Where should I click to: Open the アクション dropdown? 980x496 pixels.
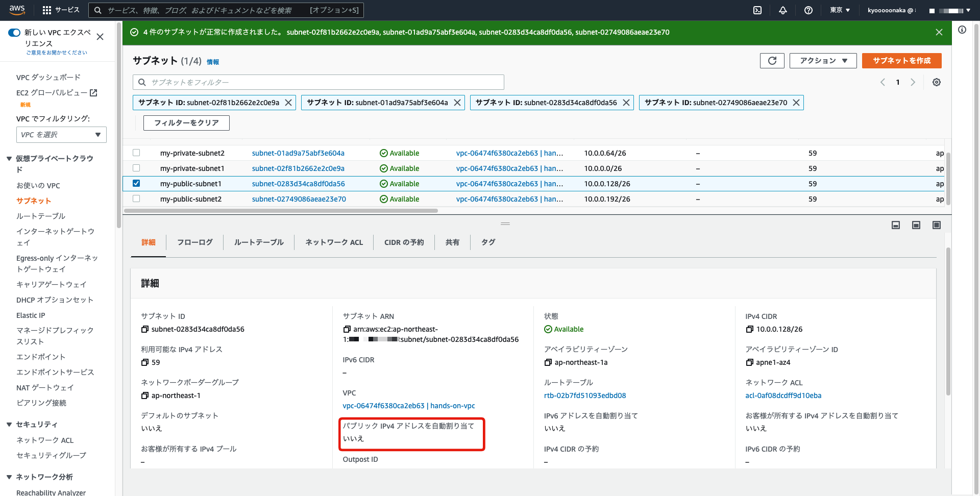click(x=823, y=61)
